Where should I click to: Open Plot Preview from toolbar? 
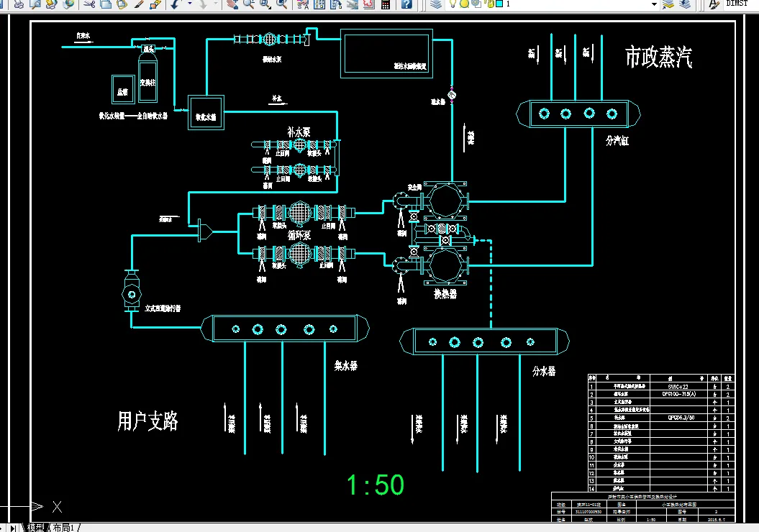(35, 4)
